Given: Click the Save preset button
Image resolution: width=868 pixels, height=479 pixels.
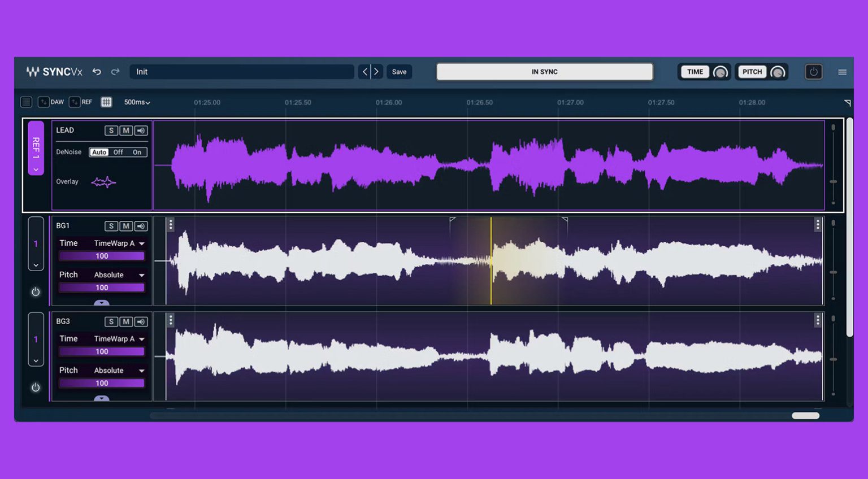Looking at the screenshot, I should tap(399, 72).
